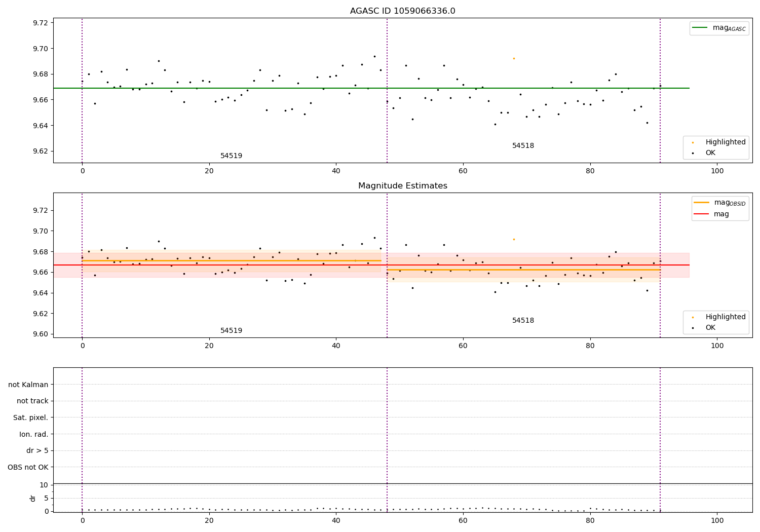Click the 'Ion. rad.' axis label

tap(34, 434)
